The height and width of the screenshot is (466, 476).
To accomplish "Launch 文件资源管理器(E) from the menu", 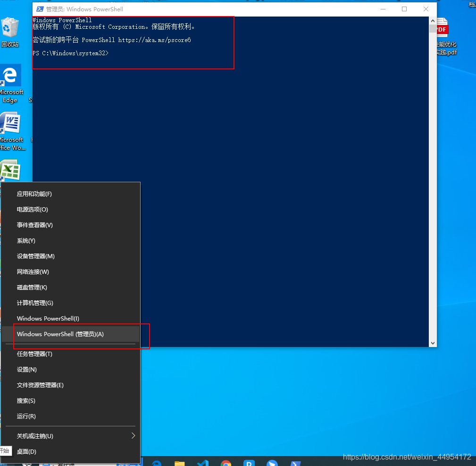I will point(71,385).
